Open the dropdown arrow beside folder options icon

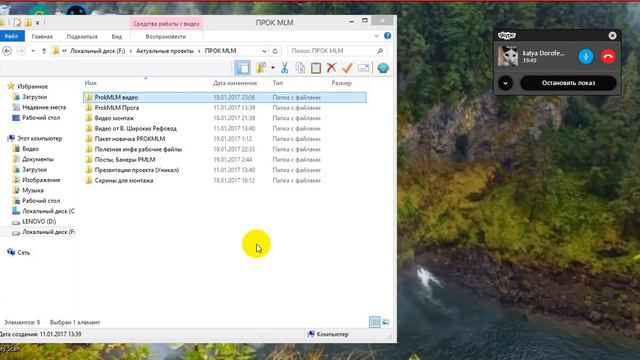click(273, 68)
